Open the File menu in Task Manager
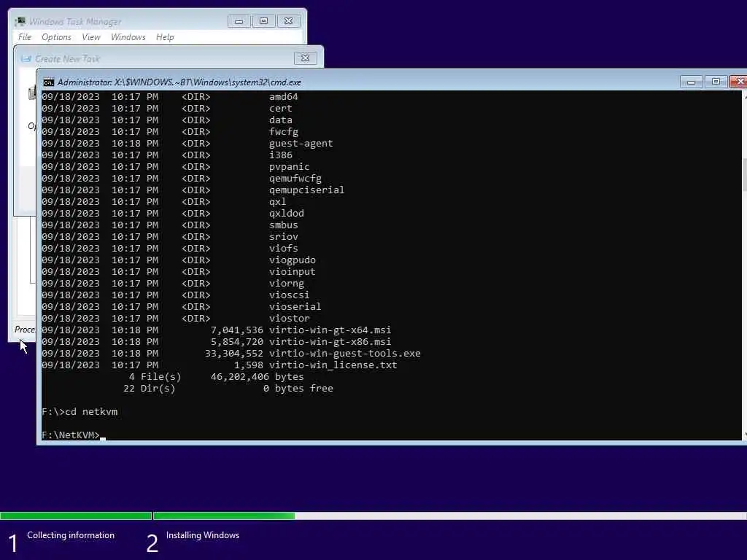Image resolution: width=747 pixels, height=560 pixels. point(25,37)
